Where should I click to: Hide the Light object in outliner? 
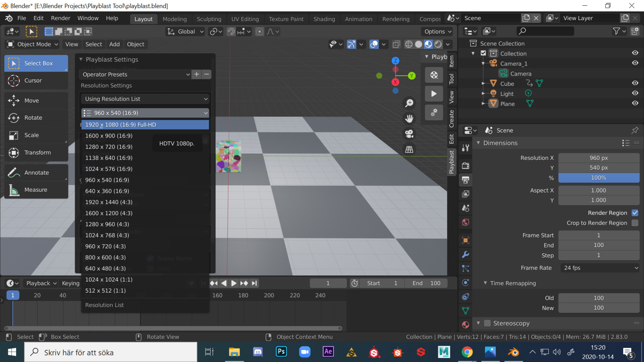click(635, 93)
